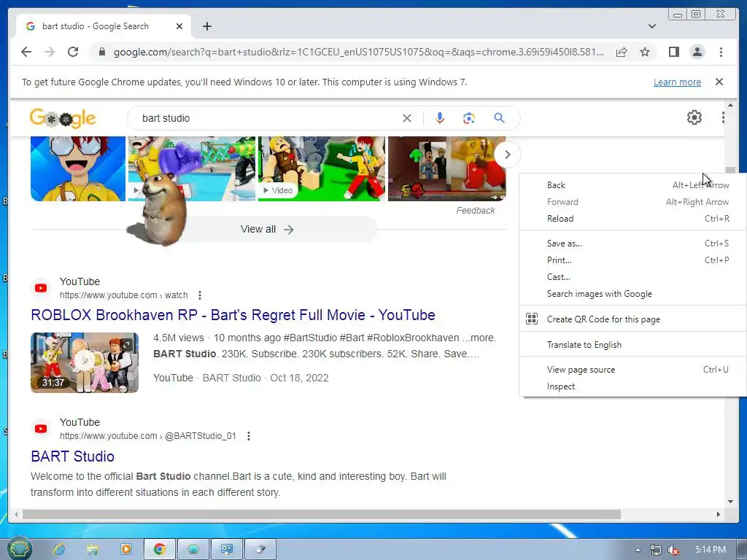Reload the page with the toolbar reload icon
This screenshot has width=747, height=560.
click(73, 52)
